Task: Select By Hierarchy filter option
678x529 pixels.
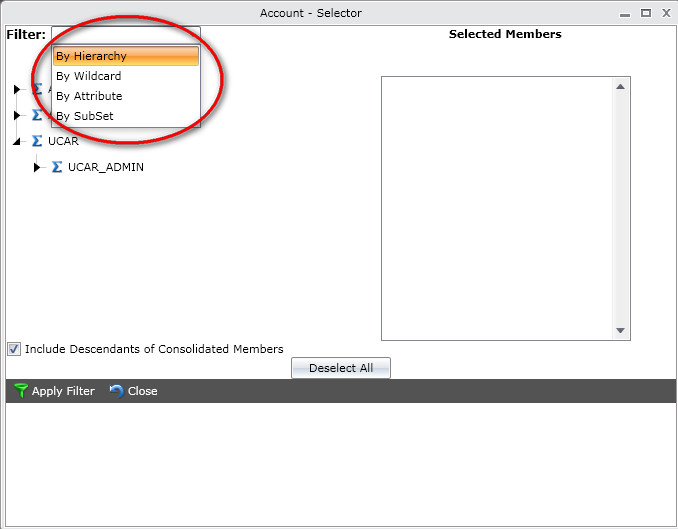Action: (x=126, y=56)
